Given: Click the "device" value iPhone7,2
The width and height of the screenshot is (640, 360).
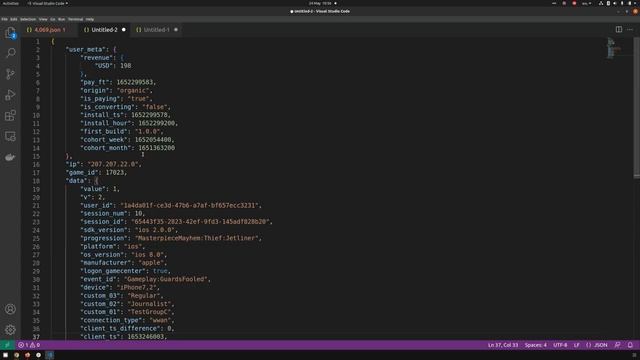Looking at the screenshot, I should click(137, 287).
